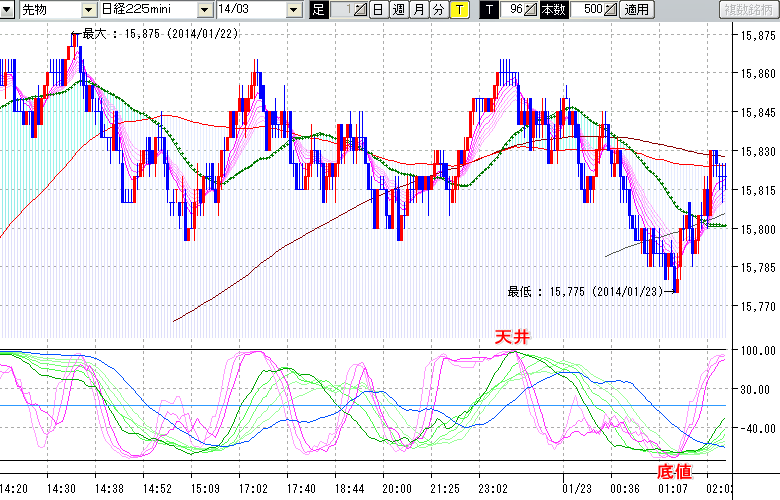The image size is (780, 500).
Task: Select the 日 daily timeframe button
Action: [x=377, y=10]
